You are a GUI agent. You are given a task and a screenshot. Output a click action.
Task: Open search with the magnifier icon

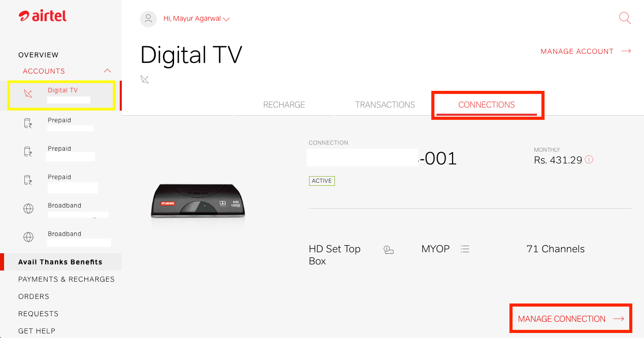[x=625, y=18]
